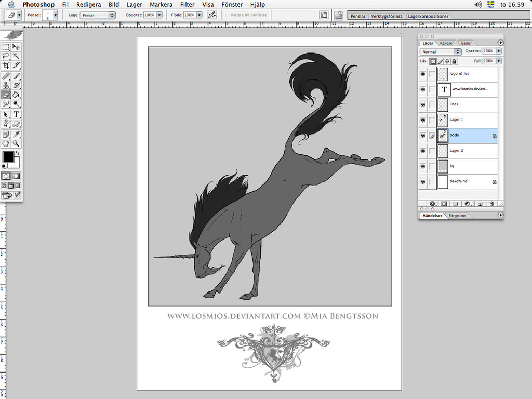The height and width of the screenshot is (399, 532).
Task: Switch to the Banor tab
Action: coord(467,43)
